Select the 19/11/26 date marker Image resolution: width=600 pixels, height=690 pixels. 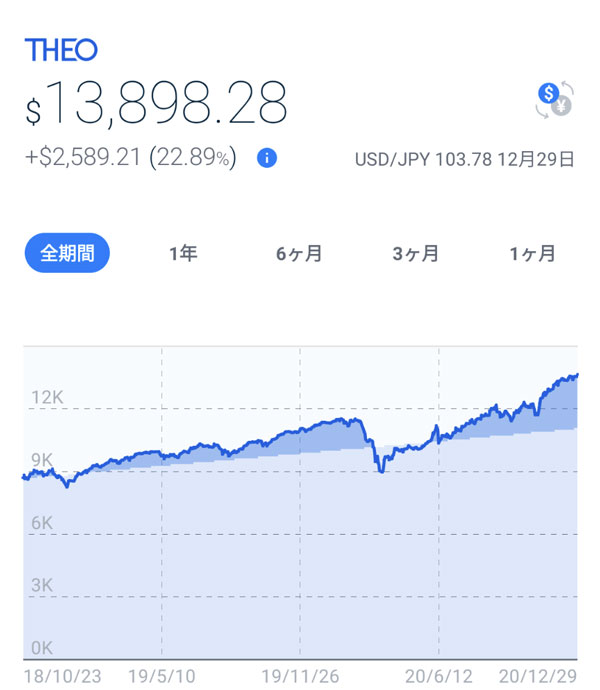(x=300, y=675)
